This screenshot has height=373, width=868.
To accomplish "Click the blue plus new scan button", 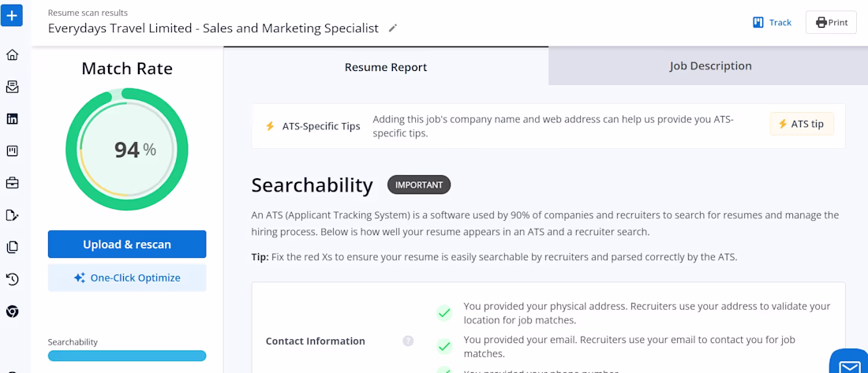I will pos(12,15).
